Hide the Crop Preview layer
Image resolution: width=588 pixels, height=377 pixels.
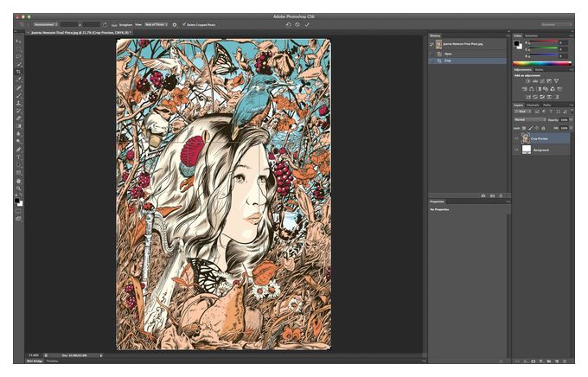tap(516, 138)
